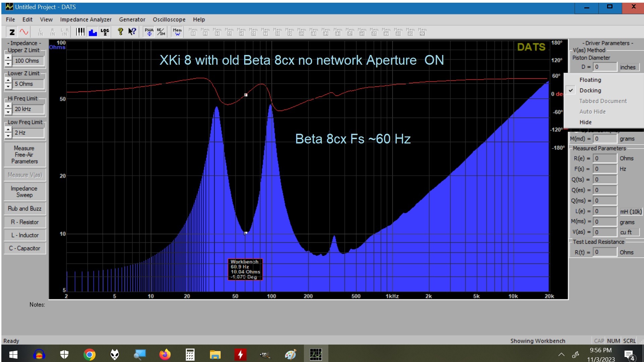Click the Q(ts) value field
This screenshot has width=644, height=362.
605,179
